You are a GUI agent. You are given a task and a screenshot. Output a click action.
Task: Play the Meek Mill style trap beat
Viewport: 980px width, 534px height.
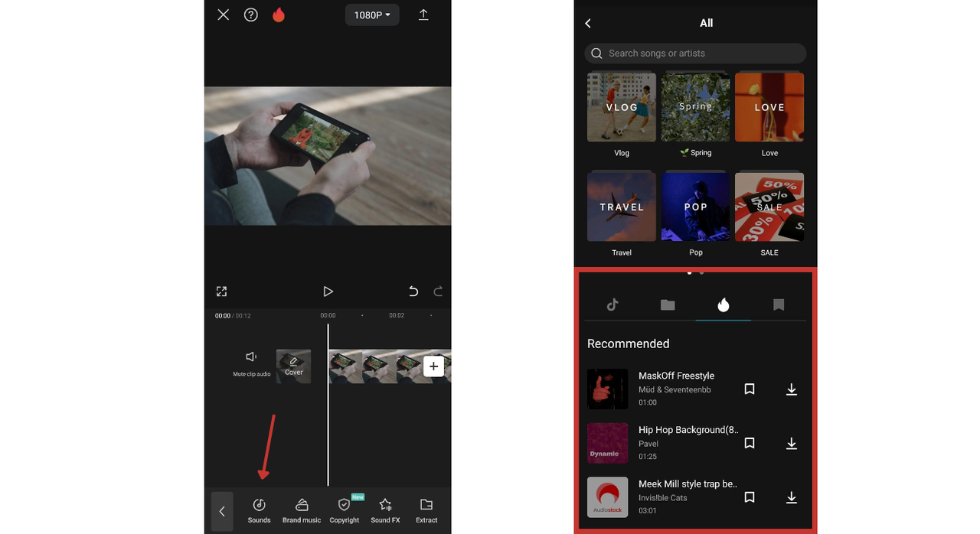676,497
